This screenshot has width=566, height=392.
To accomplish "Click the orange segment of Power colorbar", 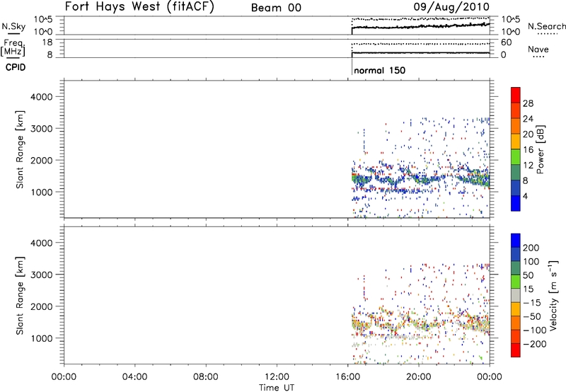I will pyautogui.click(x=516, y=126).
